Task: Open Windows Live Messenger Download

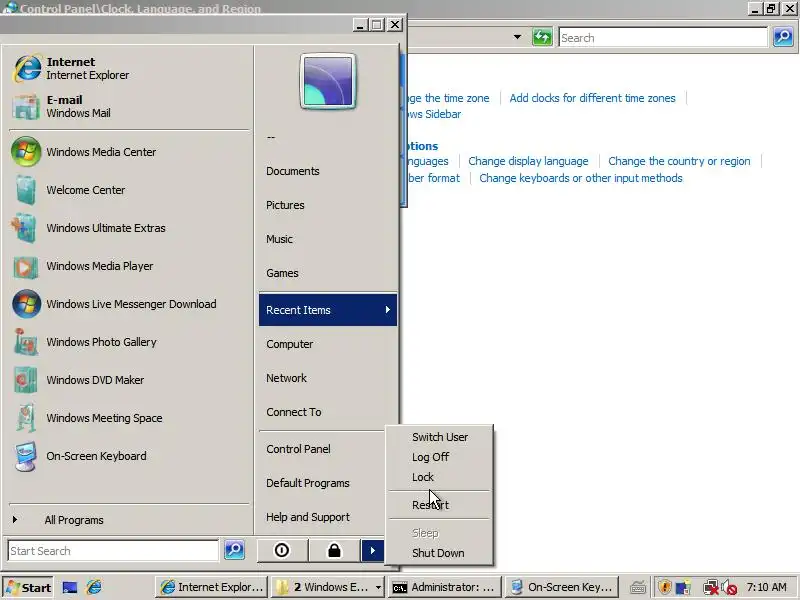Action: click(x=129, y=304)
